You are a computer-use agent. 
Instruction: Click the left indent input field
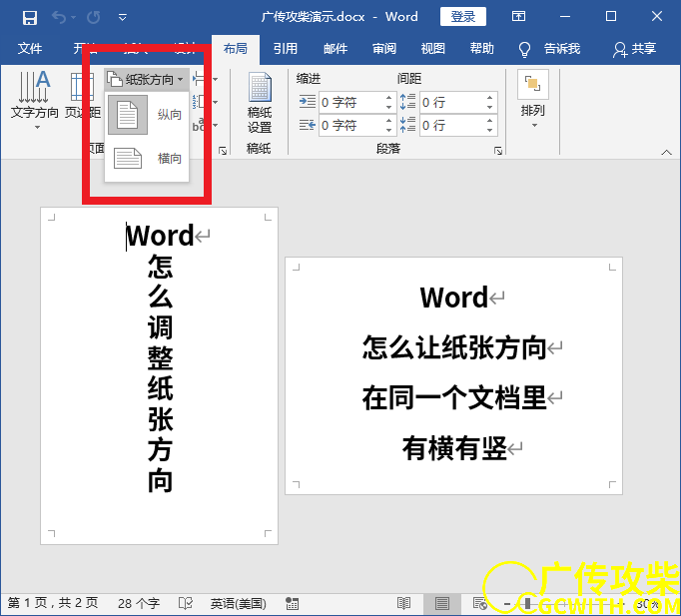[x=351, y=103]
